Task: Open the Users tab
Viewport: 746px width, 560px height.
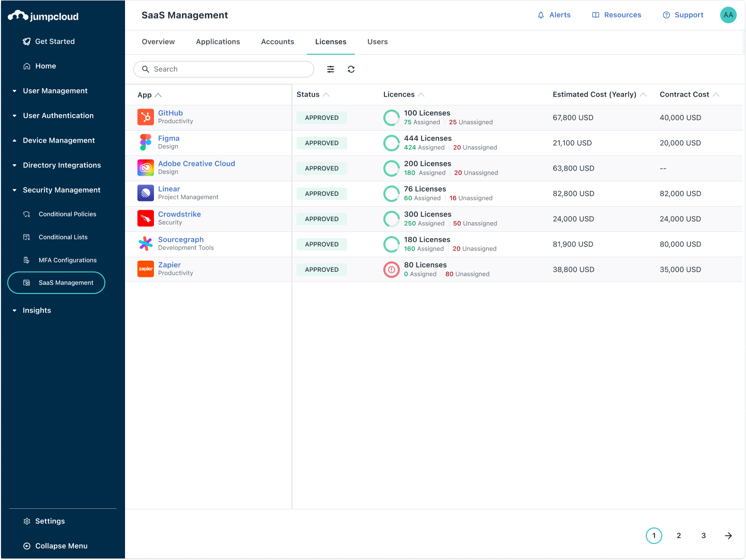Action: pyautogui.click(x=377, y=42)
